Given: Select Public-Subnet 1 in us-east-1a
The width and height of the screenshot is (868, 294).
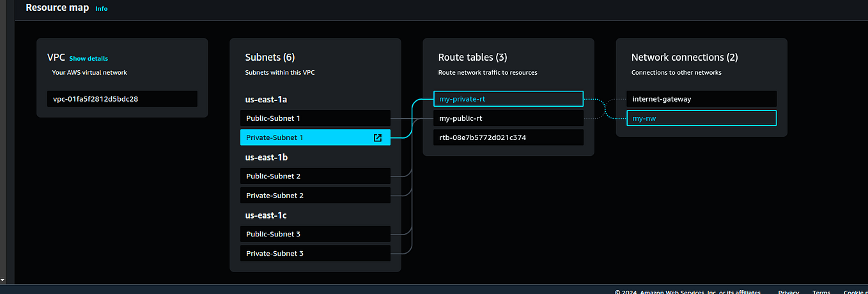Looking at the screenshot, I should (x=315, y=118).
